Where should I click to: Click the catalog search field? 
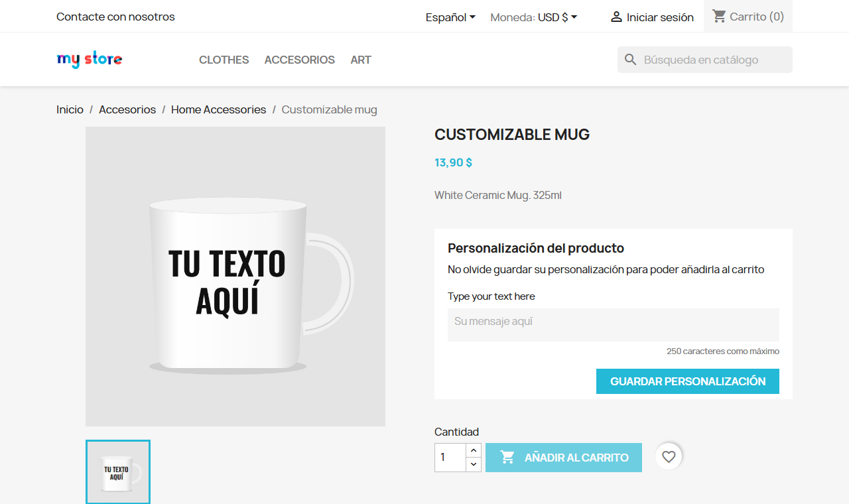[705, 60]
